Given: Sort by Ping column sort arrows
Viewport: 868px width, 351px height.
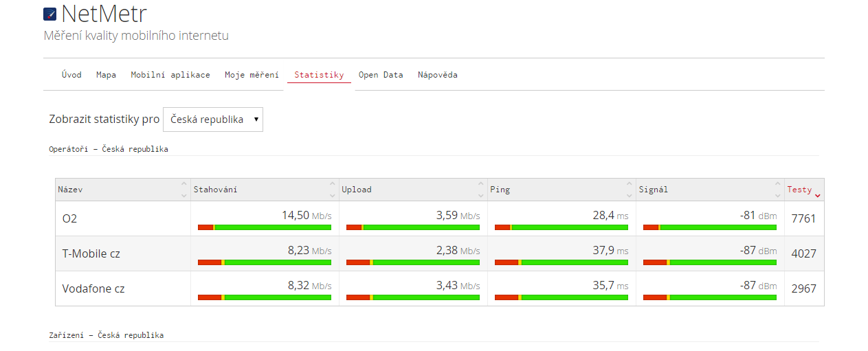Looking at the screenshot, I should click(x=629, y=190).
